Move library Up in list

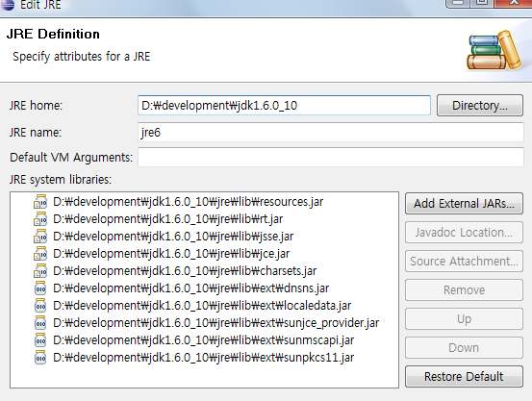[464, 319]
